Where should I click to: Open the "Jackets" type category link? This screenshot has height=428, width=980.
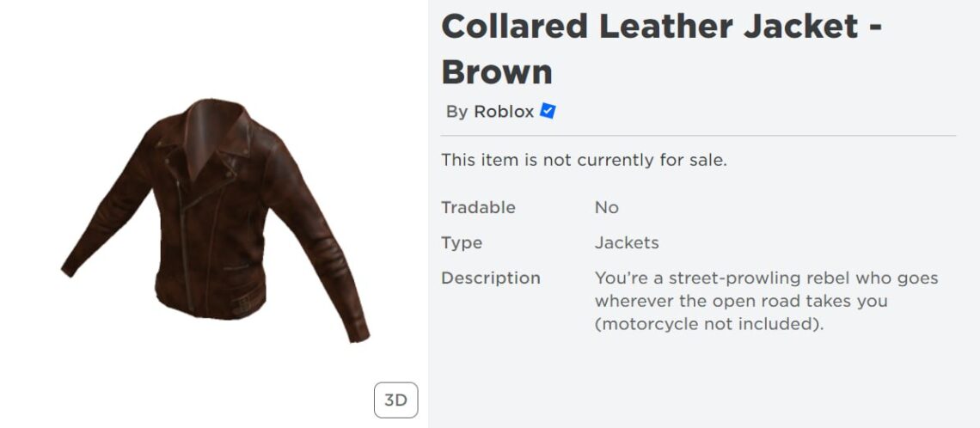pos(626,242)
